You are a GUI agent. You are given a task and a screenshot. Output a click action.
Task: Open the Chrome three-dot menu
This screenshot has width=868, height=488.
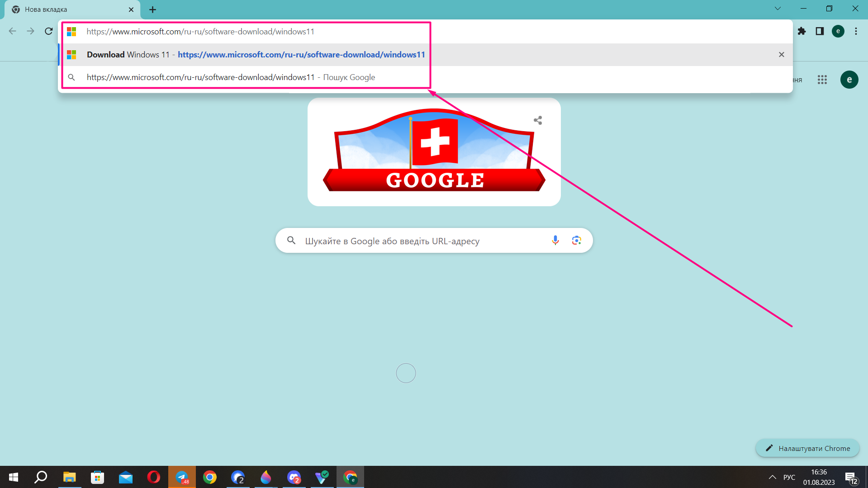pyautogui.click(x=856, y=31)
